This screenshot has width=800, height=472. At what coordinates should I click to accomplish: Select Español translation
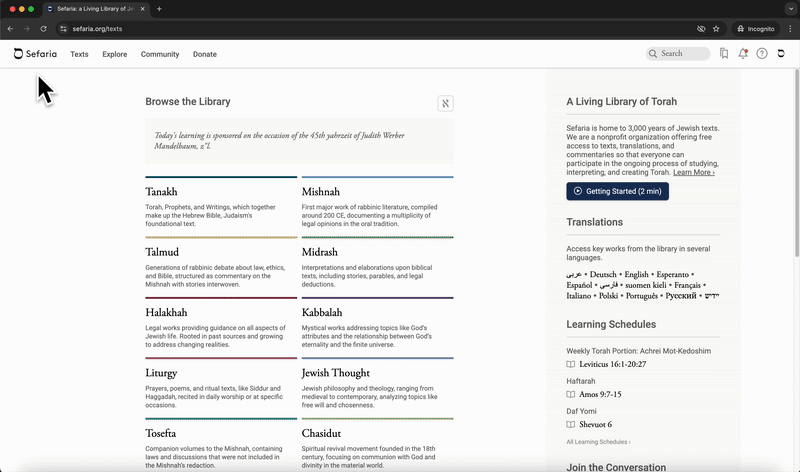click(x=579, y=285)
